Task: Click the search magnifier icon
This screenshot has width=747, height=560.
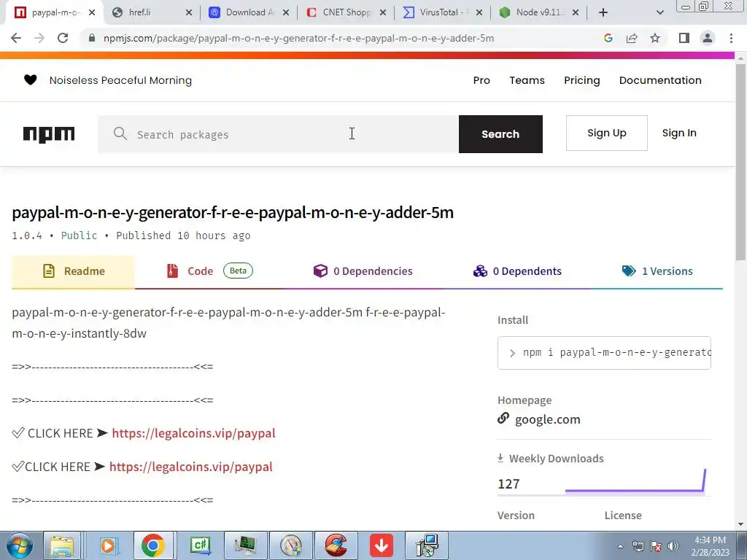Action: pos(120,134)
